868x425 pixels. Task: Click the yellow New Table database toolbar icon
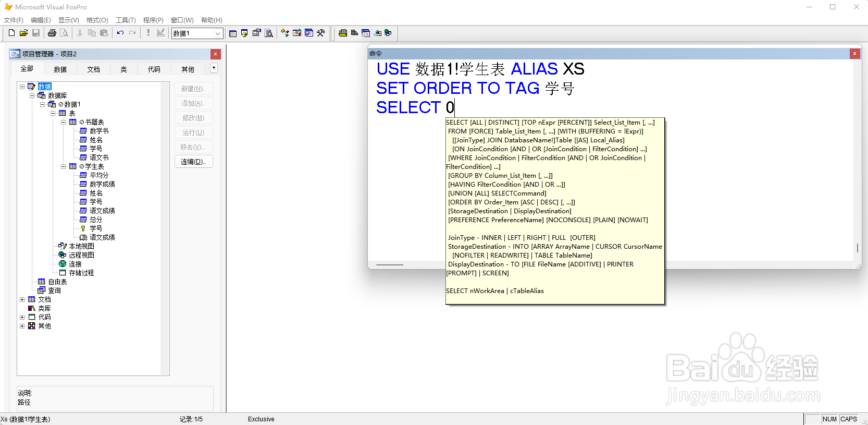coord(343,33)
